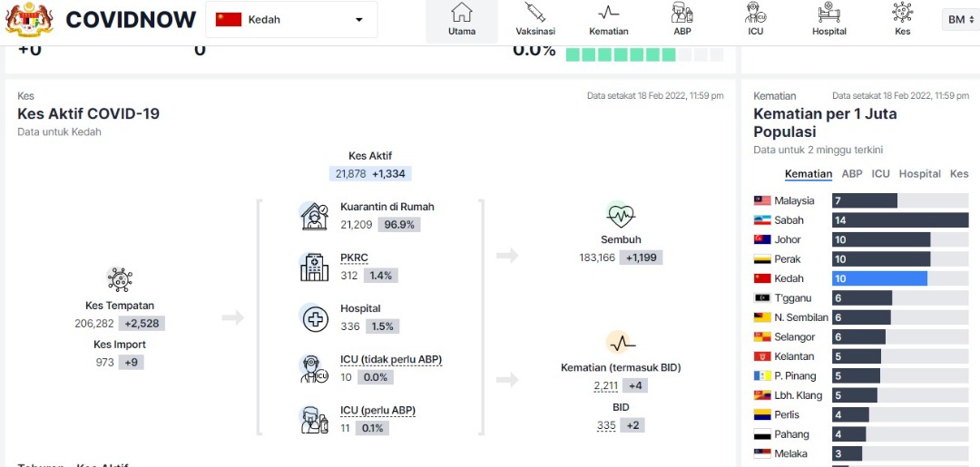This screenshot has width=980, height=467.
Task: Click the Perak flag in ranking list
Action: point(762,258)
